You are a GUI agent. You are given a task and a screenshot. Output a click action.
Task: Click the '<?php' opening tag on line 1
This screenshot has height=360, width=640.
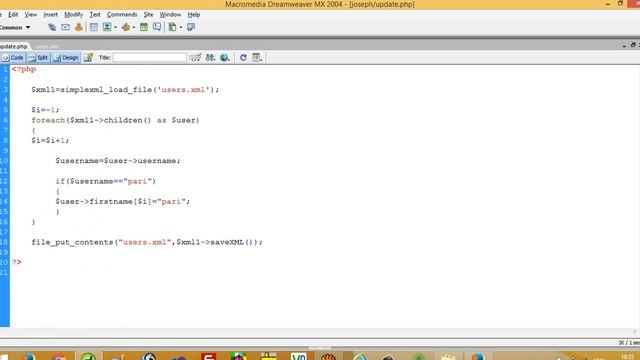24,69
